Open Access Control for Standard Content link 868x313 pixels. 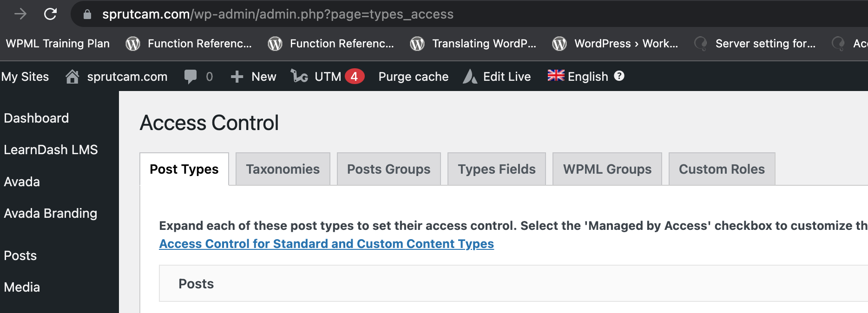[326, 244]
